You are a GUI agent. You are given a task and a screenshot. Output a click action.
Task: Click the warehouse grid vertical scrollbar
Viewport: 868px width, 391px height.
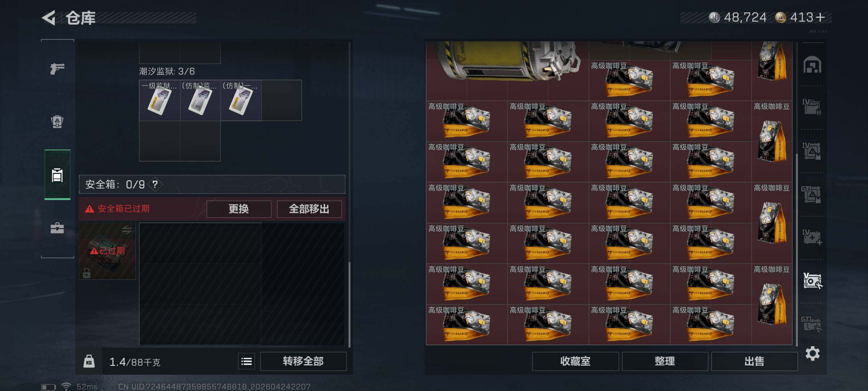coord(797,250)
